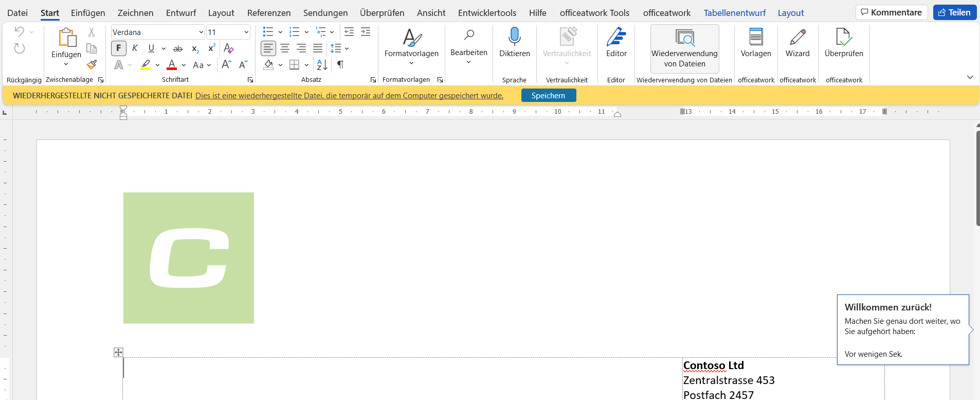Activate the format painter brush
The height and width of the screenshot is (400, 980).
coord(92,64)
